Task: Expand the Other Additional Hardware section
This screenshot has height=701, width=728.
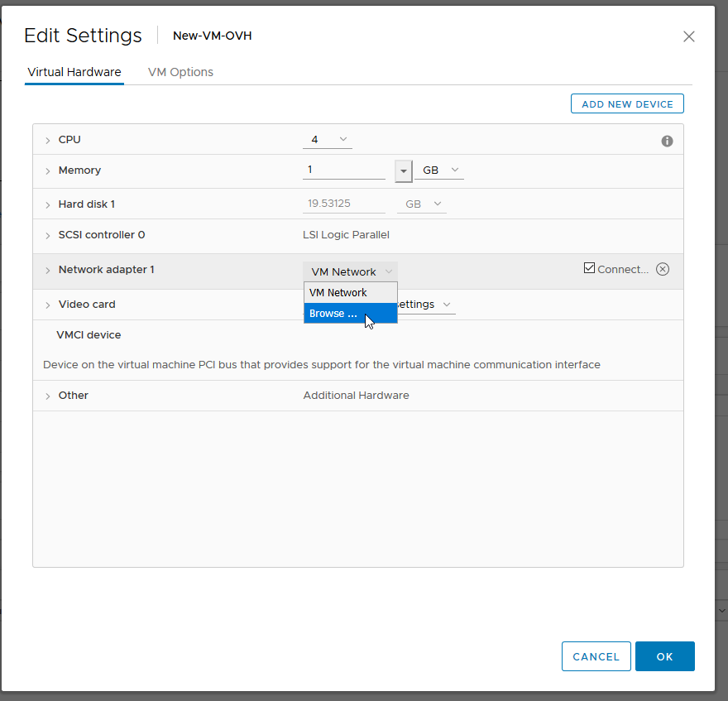Action: click(x=48, y=396)
